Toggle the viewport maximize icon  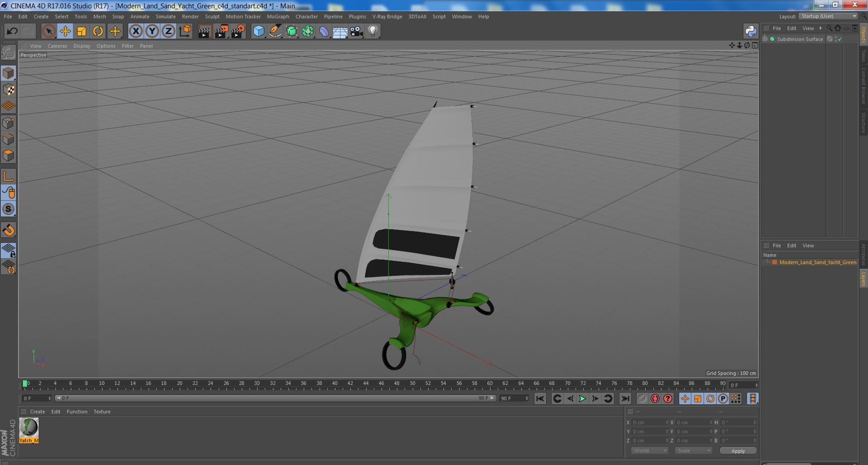(x=755, y=46)
